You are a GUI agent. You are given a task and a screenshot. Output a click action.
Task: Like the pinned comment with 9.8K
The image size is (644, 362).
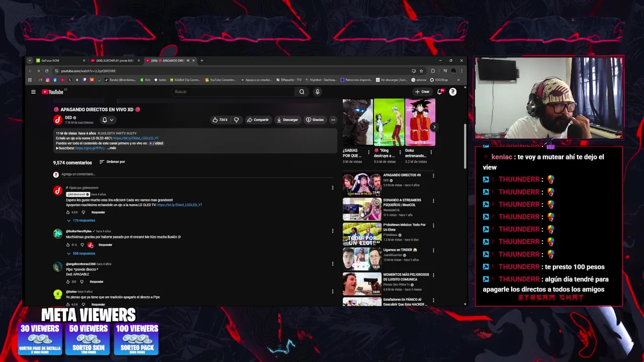68,212
